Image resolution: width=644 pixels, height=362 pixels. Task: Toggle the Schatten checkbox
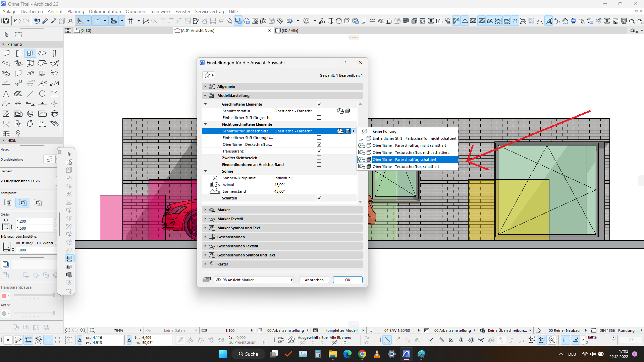319,198
